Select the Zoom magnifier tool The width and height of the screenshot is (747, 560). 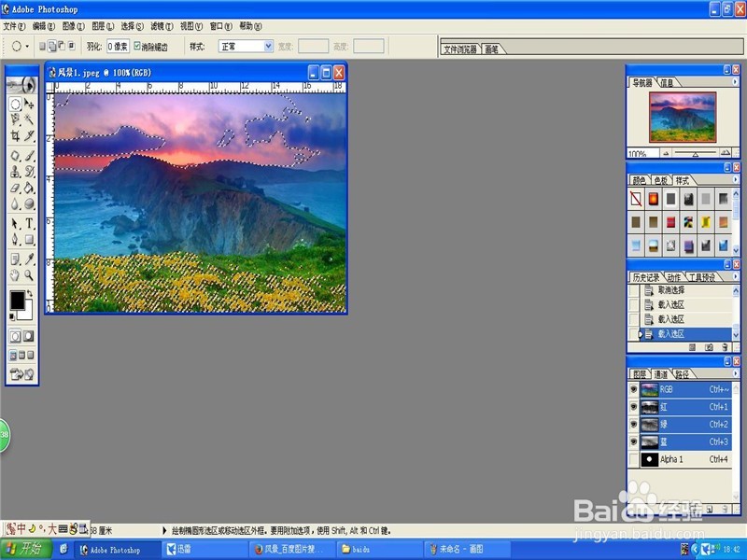coord(29,275)
